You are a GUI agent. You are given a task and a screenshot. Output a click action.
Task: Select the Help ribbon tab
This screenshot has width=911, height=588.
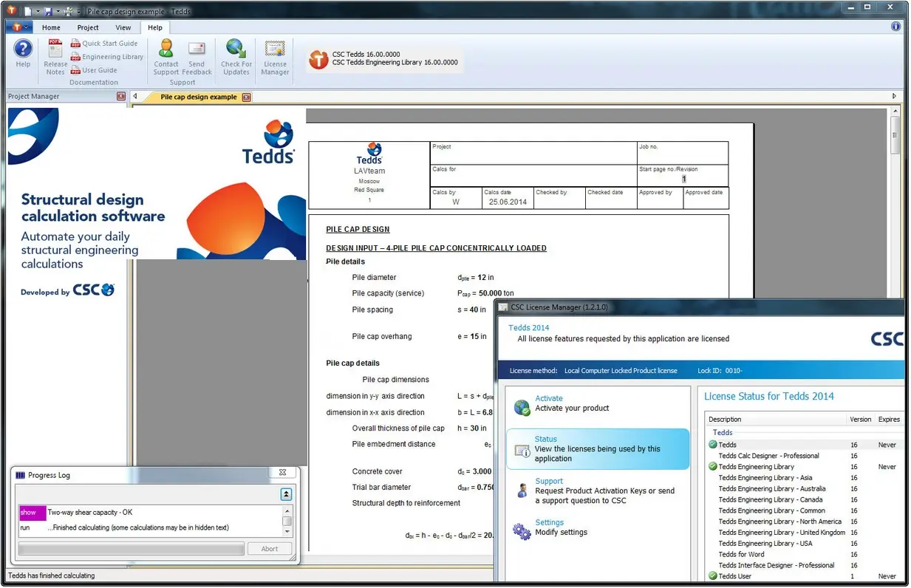tap(155, 27)
